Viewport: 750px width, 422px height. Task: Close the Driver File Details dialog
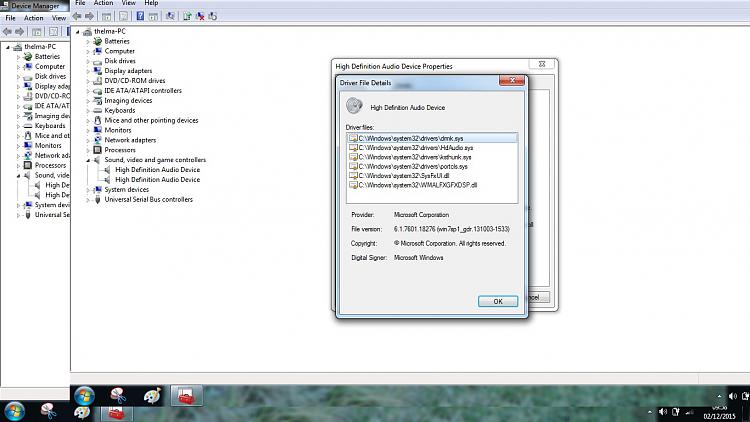tap(512, 80)
